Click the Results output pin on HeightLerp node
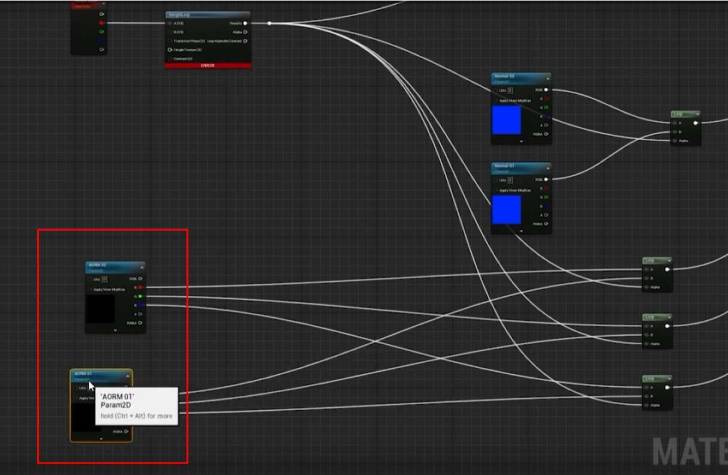The height and width of the screenshot is (475, 728). pyautogui.click(x=246, y=23)
